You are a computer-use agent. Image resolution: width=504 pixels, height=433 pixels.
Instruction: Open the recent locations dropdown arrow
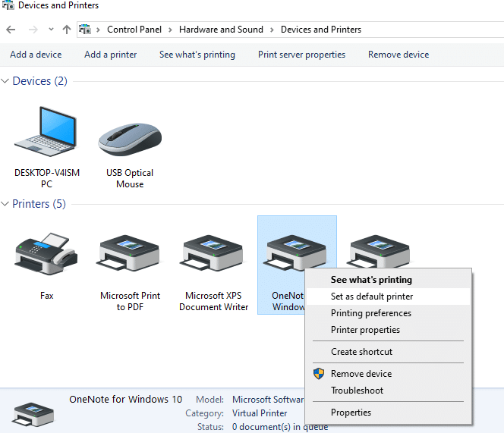click(51, 30)
